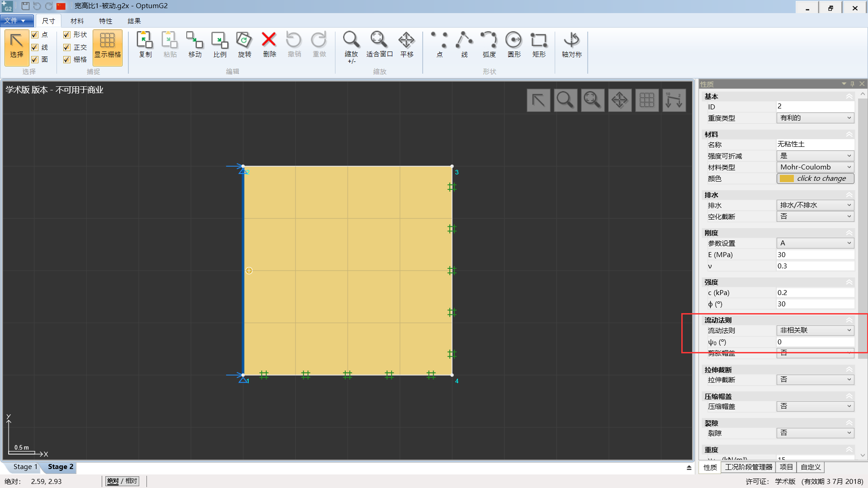Click the stage bar expand arrow
Image resolution: width=868 pixels, height=488 pixels.
[689, 468]
